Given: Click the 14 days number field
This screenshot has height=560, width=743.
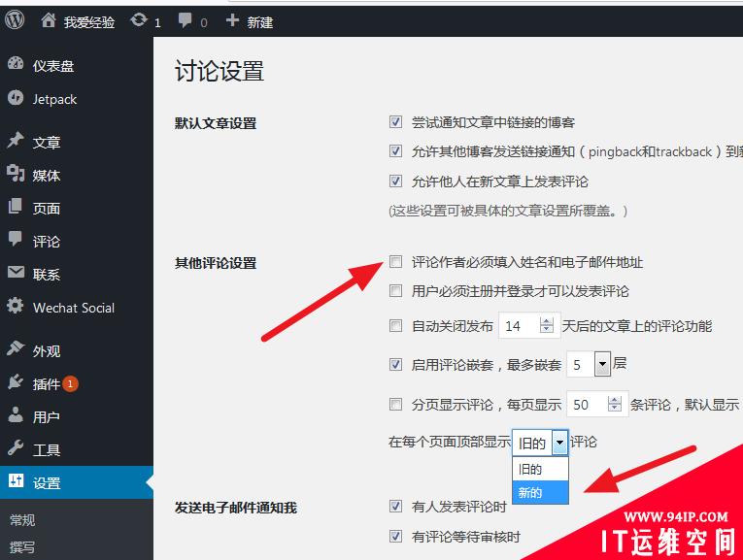Looking at the screenshot, I should coord(529,325).
